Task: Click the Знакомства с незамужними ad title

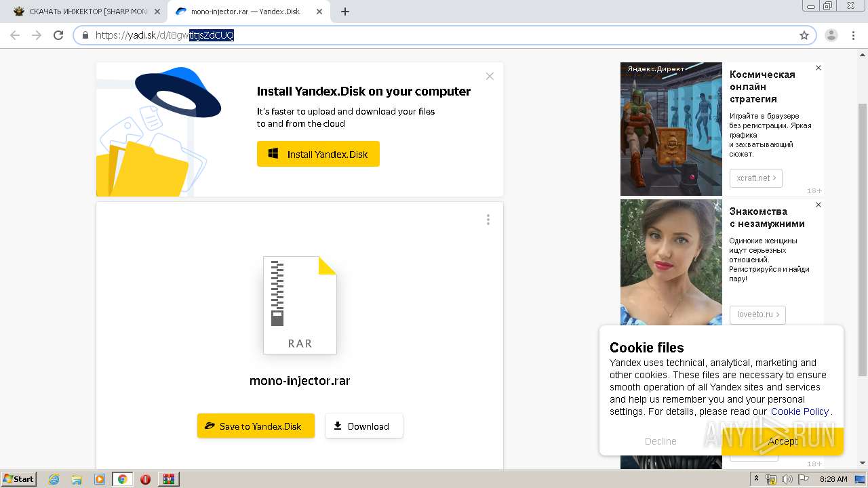Action: 767,218
